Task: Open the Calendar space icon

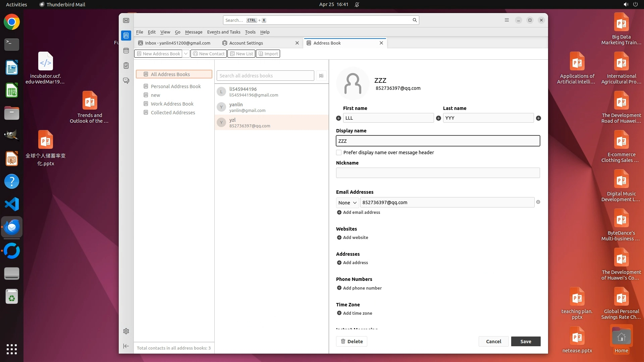Action: (x=126, y=51)
